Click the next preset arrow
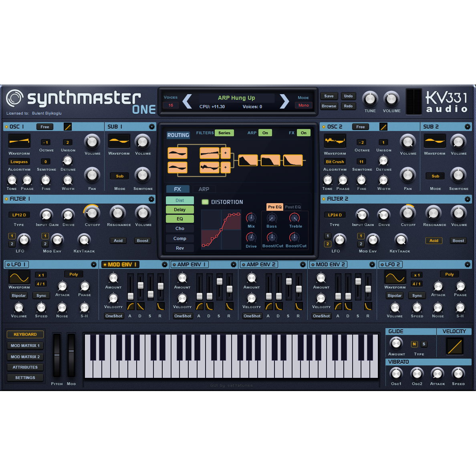476x476 pixels. click(x=284, y=102)
